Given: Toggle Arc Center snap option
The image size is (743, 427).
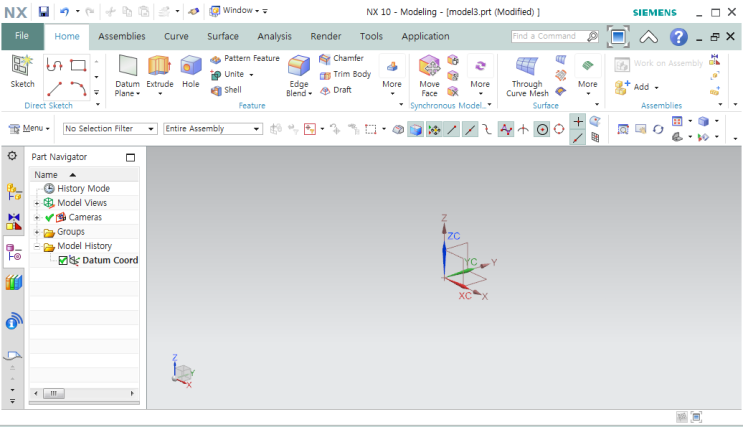Looking at the screenshot, I should 542,129.
